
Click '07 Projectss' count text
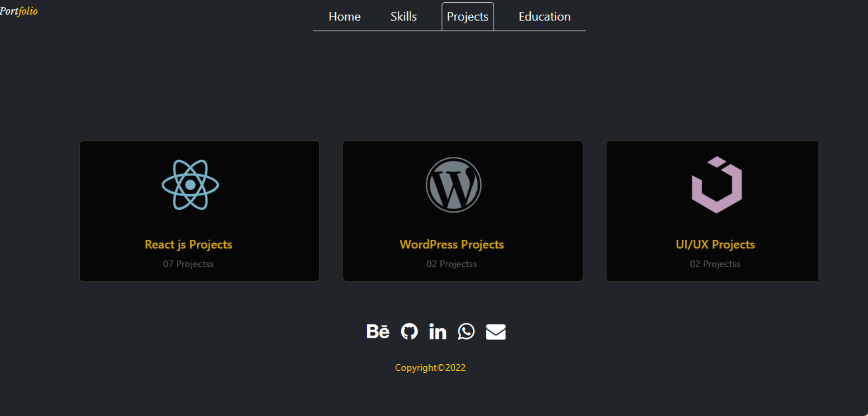pyautogui.click(x=188, y=264)
